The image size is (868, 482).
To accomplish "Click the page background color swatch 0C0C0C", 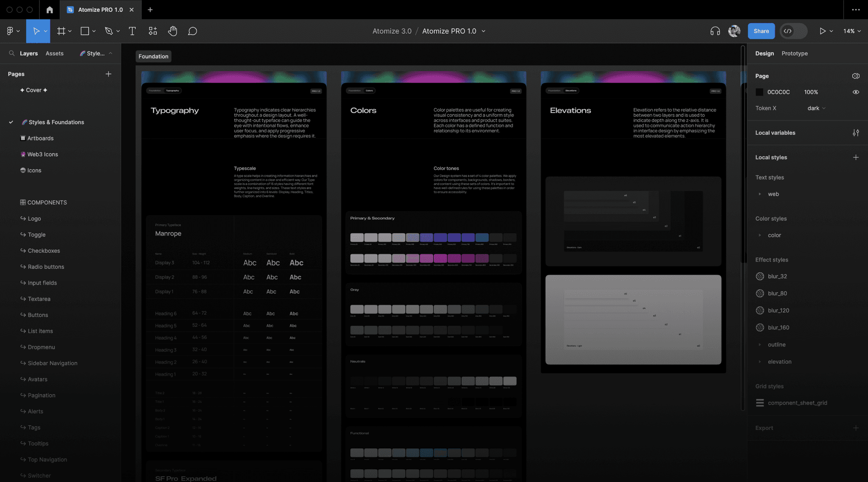I will click(x=759, y=92).
